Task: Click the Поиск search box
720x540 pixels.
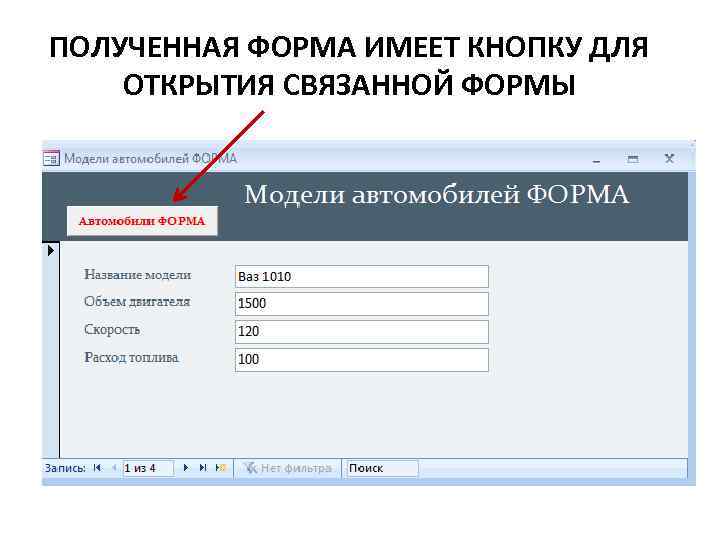Action: (382, 468)
